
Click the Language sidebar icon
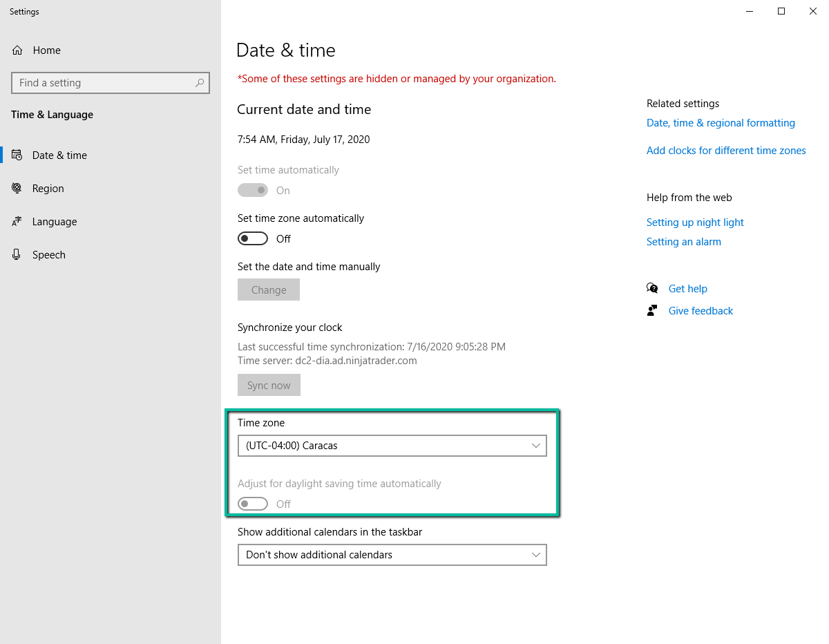[18, 222]
